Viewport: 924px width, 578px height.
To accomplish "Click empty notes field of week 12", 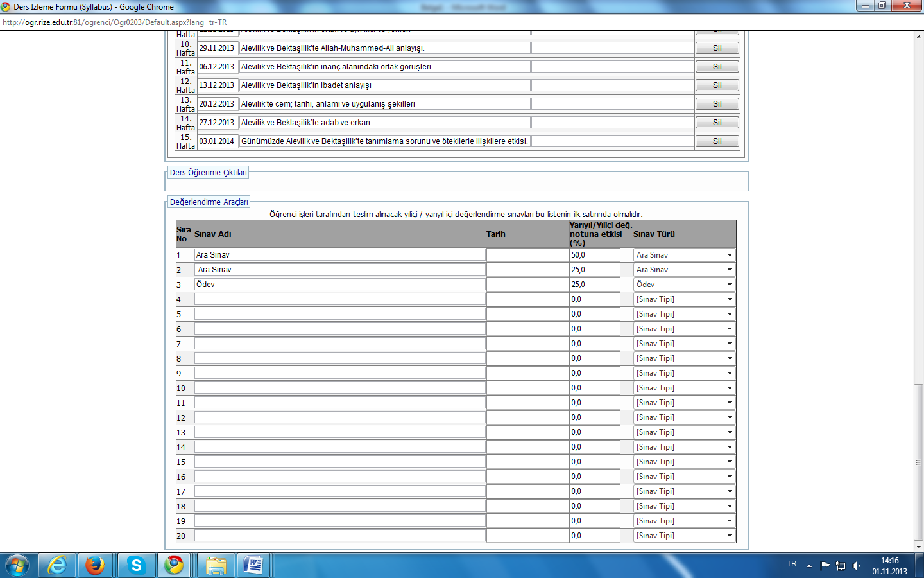I will pos(613,85).
